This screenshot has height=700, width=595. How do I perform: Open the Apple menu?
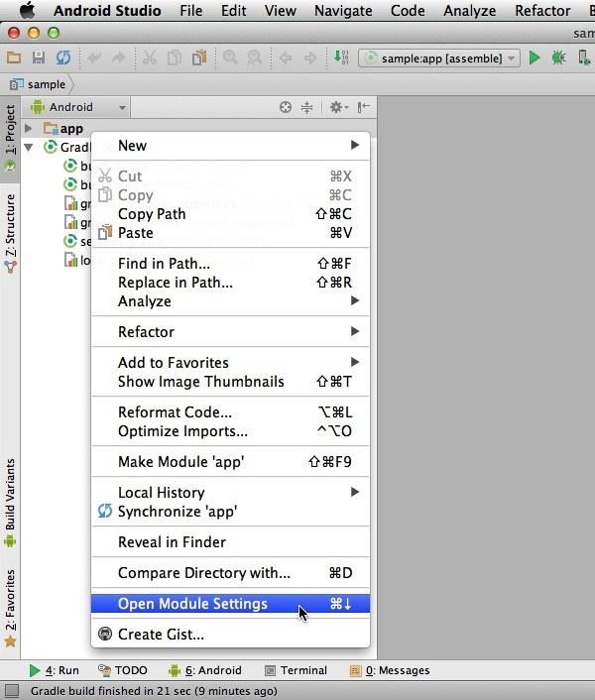(x=28, y=10)
